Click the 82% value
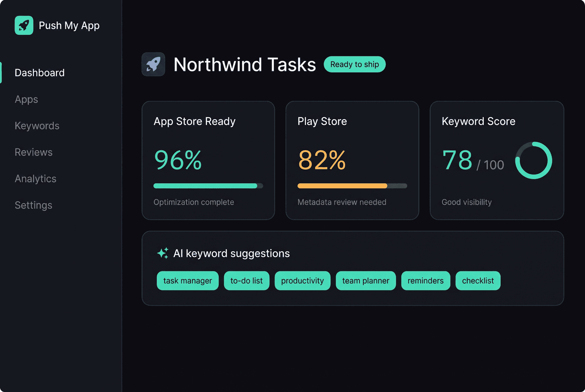The width and height of the screenshot is (585, 392). (322, 160)
